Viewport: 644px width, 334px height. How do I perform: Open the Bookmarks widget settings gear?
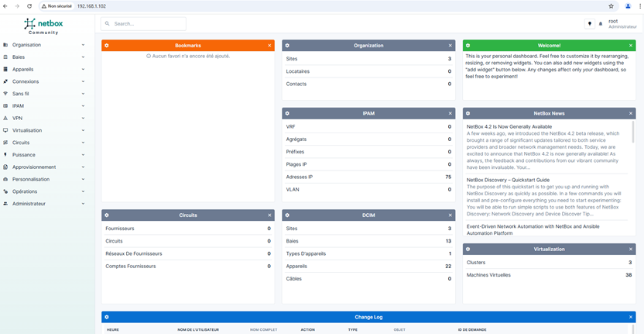107,45
